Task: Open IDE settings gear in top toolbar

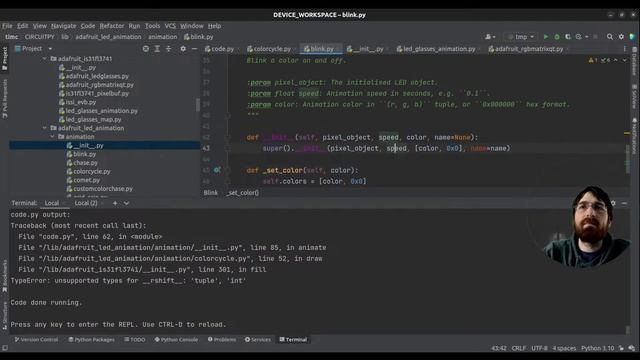Action: [x=621, y=37]
